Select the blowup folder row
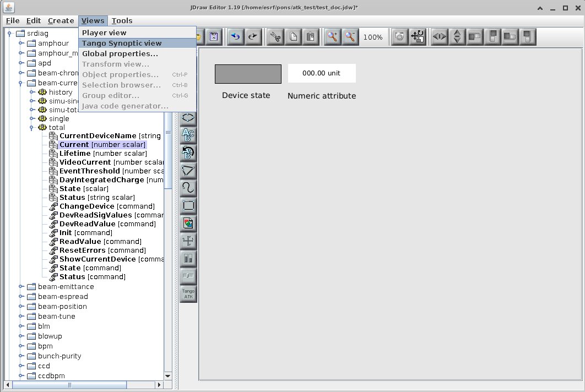585x392 pixels. [50, 336]
